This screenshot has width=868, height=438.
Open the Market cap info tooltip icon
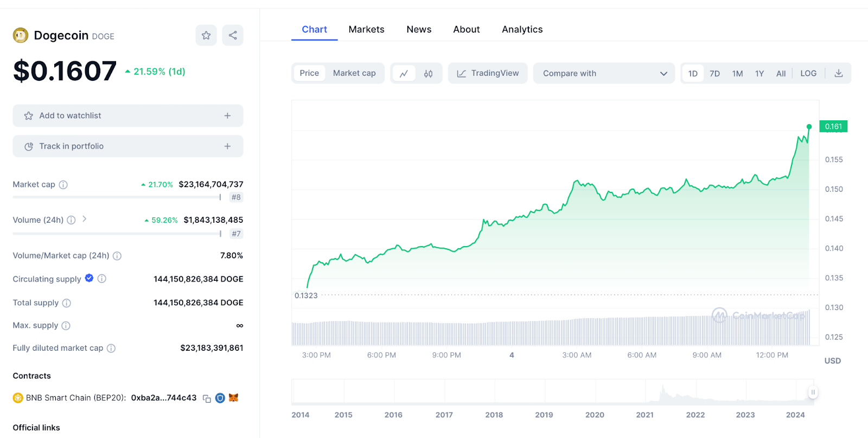pos(63,185)
